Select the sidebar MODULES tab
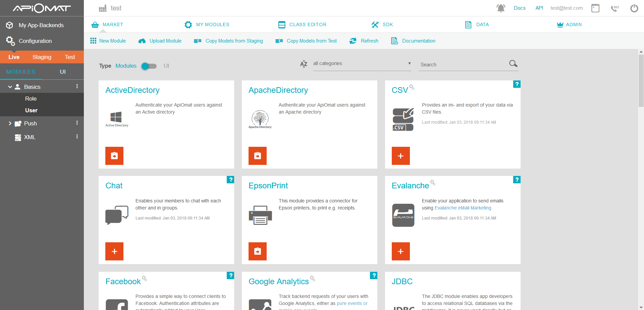644x310 pixels. click(x=21, y=72)
